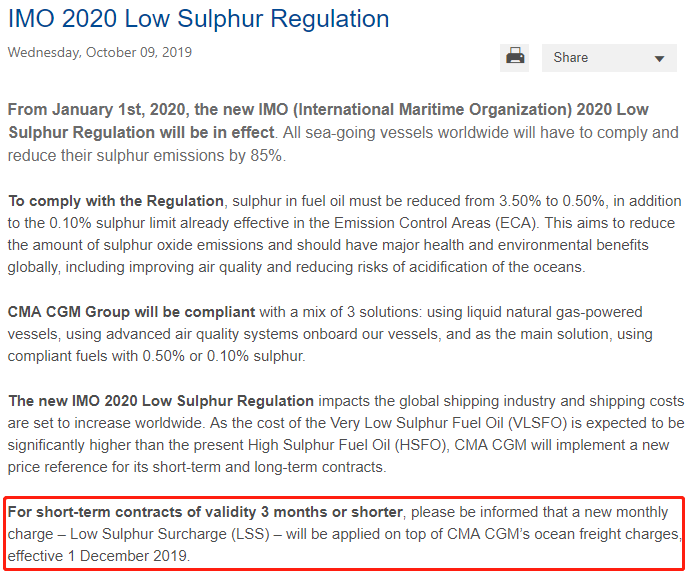This screenshot has height=578, width=692.
Task: Click 'effective 1 December 2019' text
Action: tap(98, 556)
